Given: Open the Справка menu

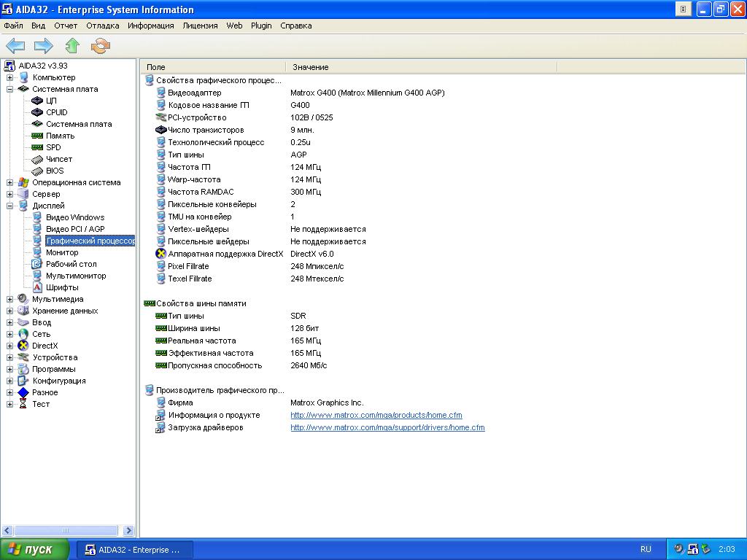Looking at the screenshot, I should (295, 26).
